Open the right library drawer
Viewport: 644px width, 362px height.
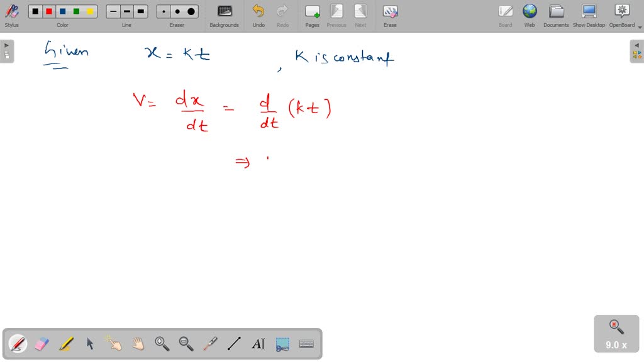pyautogui.click(x=637, y=50)
